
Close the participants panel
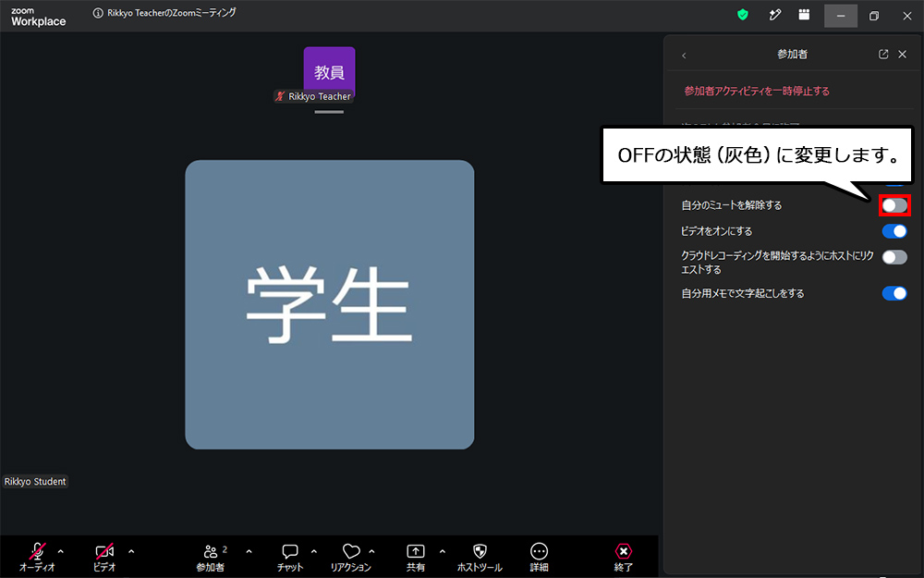point(902,55)
